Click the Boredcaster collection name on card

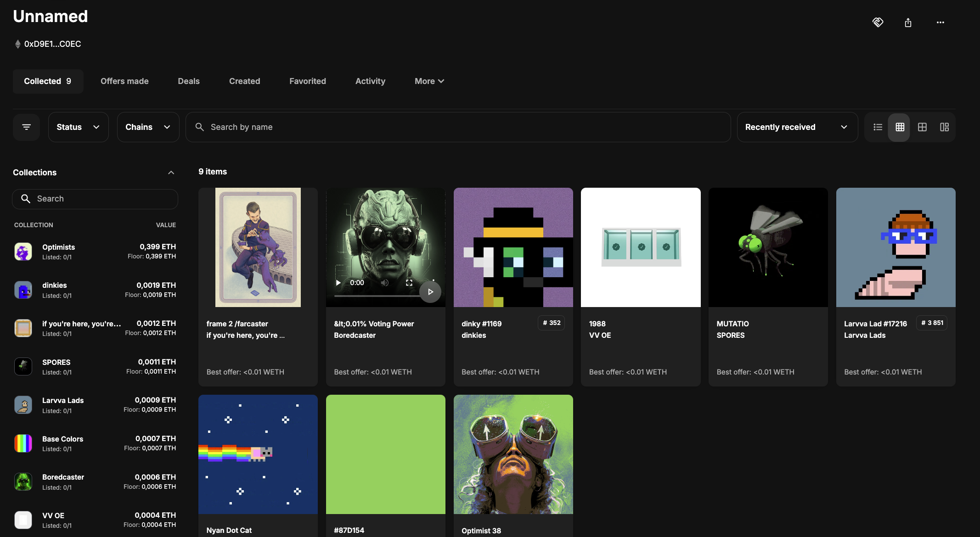(355, 336)
